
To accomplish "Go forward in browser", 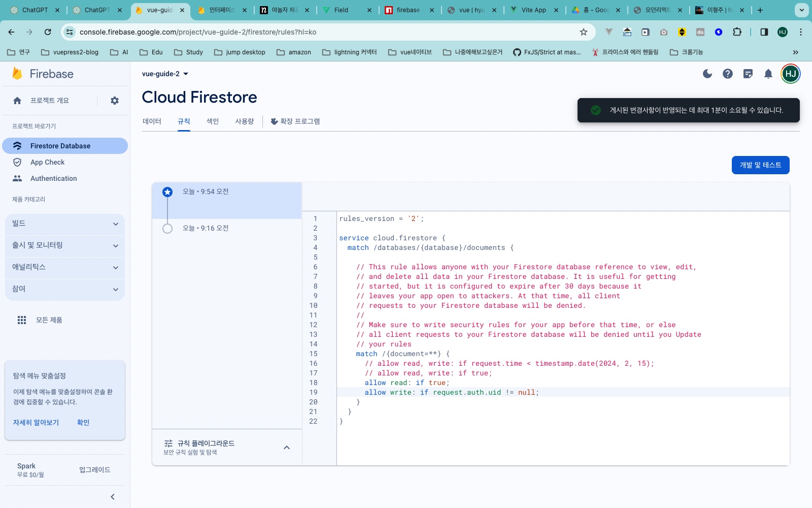I will (29, 32).
